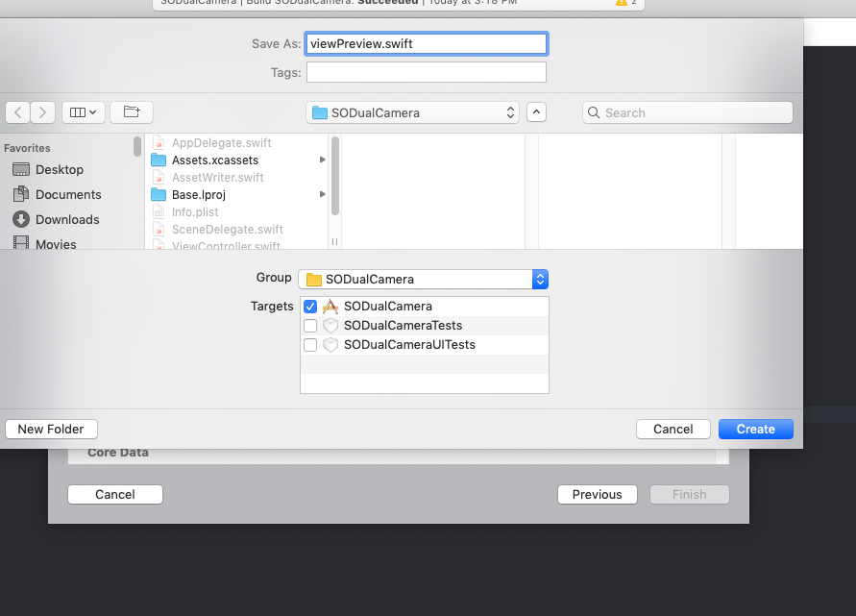The width and height of the screenshot is (856, 616).
Task: Click the SODualCameraUITests shield icon
Action: pyautogui.click(x=330, y=345)
